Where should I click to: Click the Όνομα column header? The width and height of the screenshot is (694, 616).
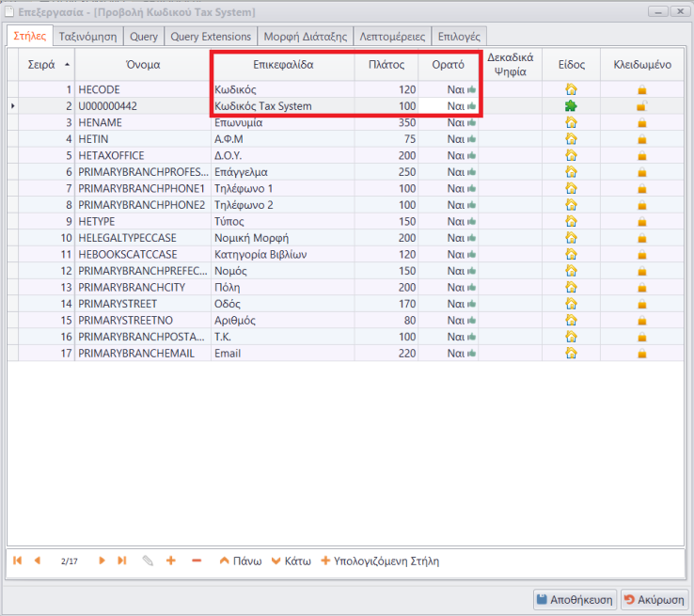pyautogui.click(x=143, y=65)
